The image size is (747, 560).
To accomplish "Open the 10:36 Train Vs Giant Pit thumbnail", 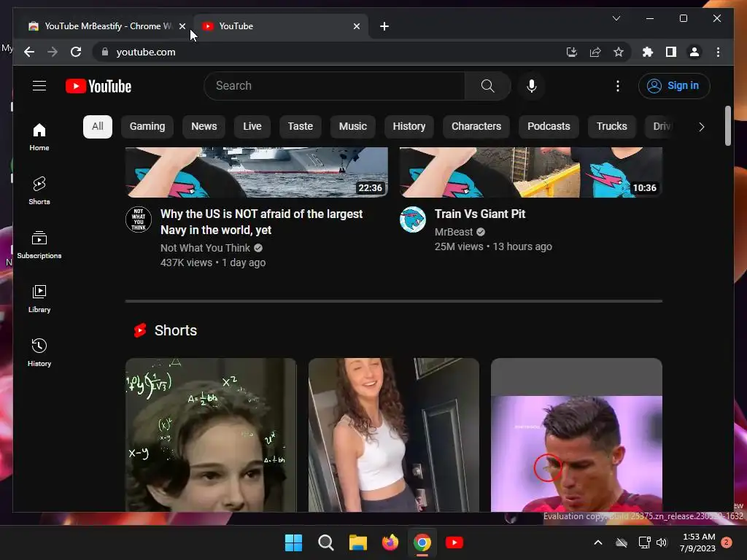I will (531, 172).
